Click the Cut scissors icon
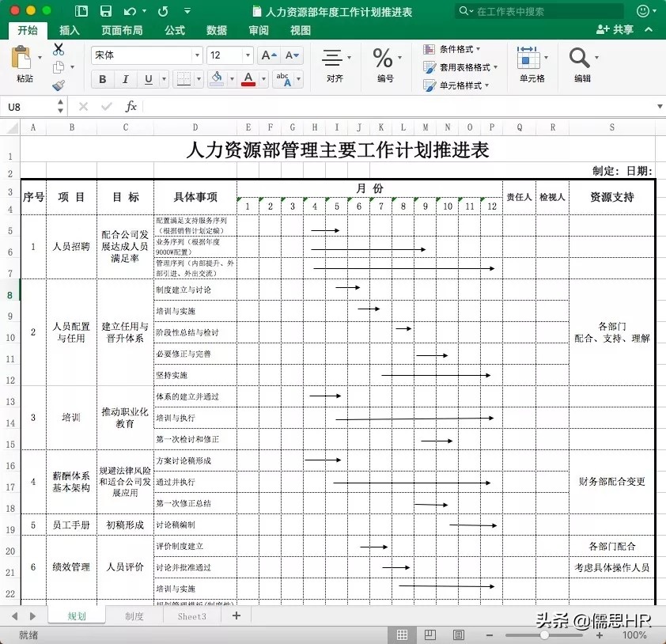The image size is (666, 644). [59, 49]
